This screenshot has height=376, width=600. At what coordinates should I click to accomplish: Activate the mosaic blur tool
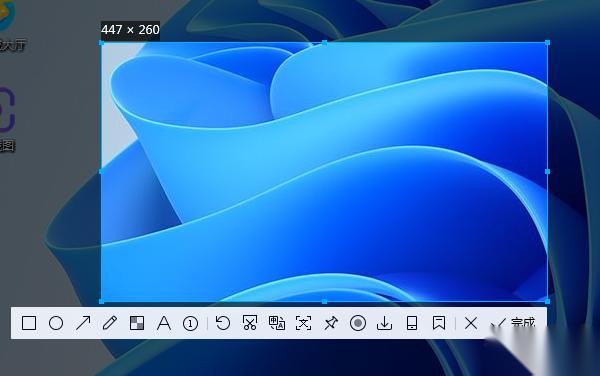pyautogui.click(x=137, y=323)
